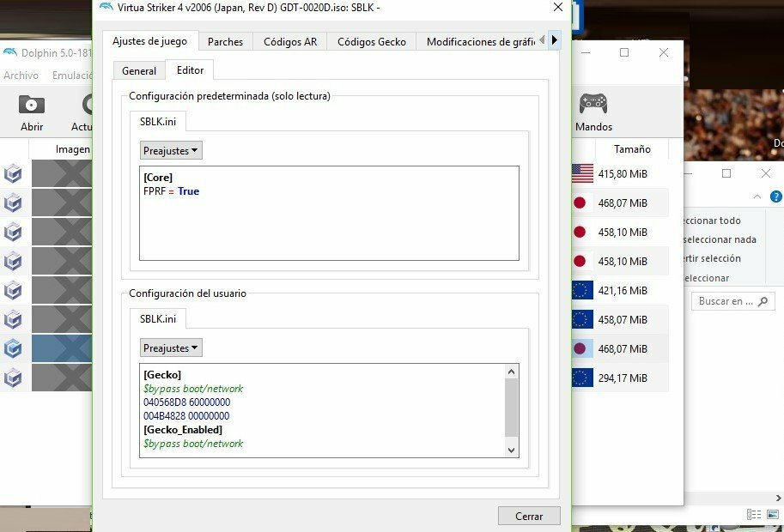Click the scroll down arrow in user config

click(x=511, y=450)
